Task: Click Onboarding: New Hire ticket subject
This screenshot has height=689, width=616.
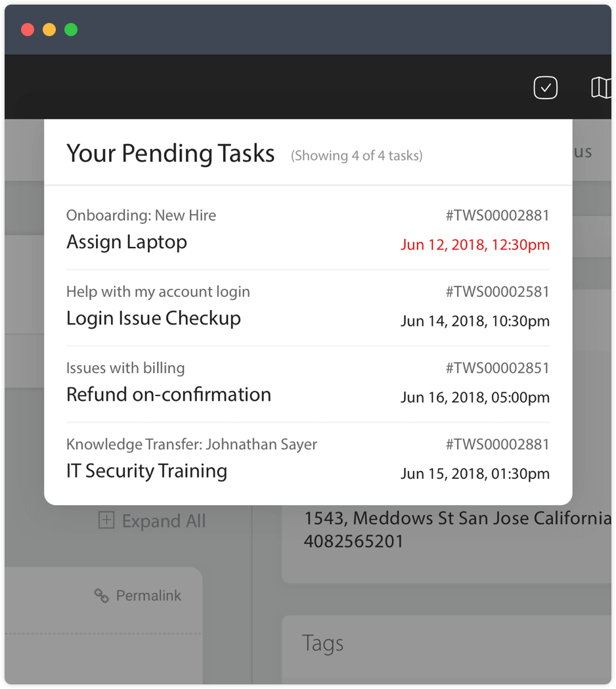Action: coord(141,215)
